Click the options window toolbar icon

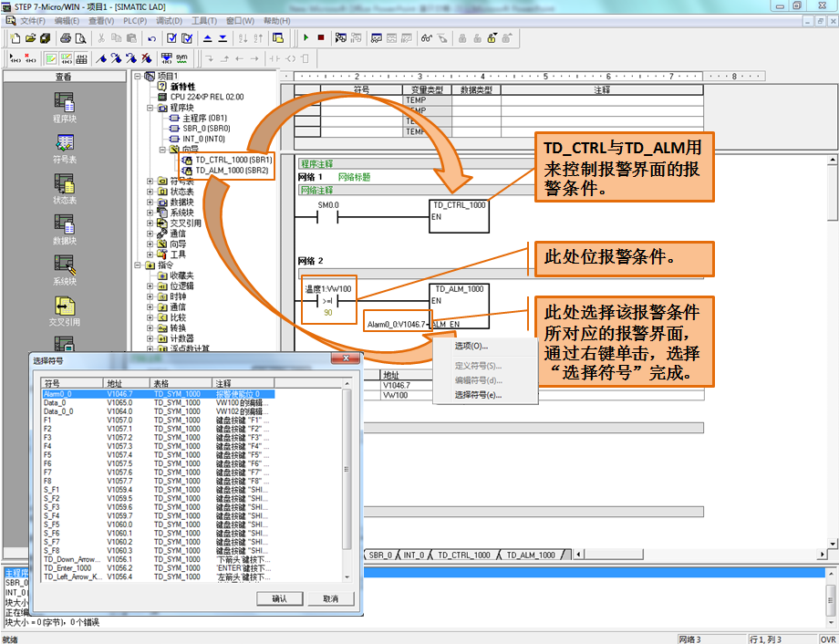pyautogui.click(x=278, y=38)
